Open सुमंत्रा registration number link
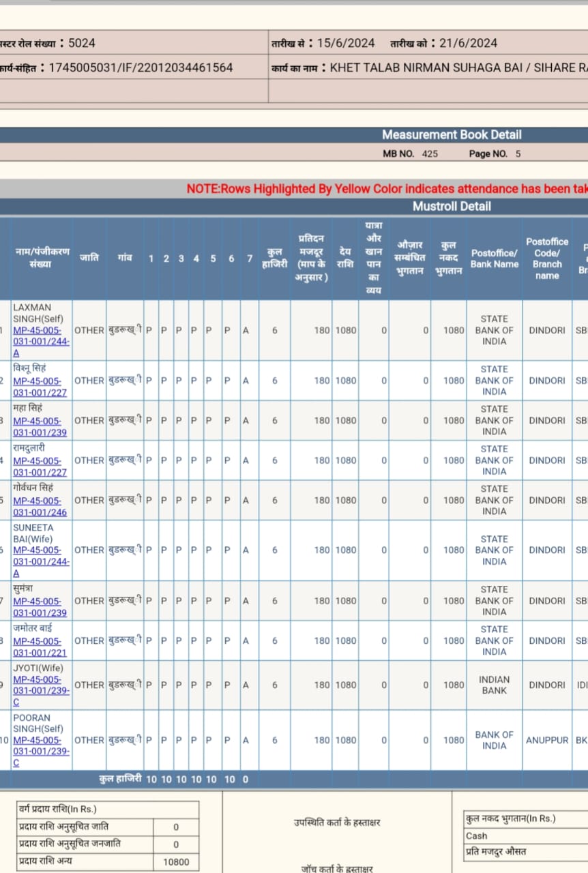This screenshot has width=588, height=873. click(x=40, y=607)
